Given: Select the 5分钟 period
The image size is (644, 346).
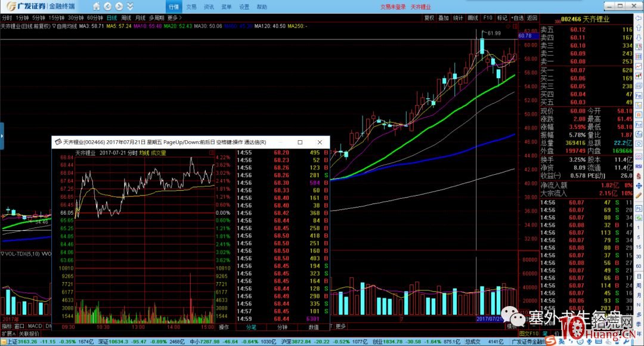Looking at the screenshot, I should pos(39,18).
